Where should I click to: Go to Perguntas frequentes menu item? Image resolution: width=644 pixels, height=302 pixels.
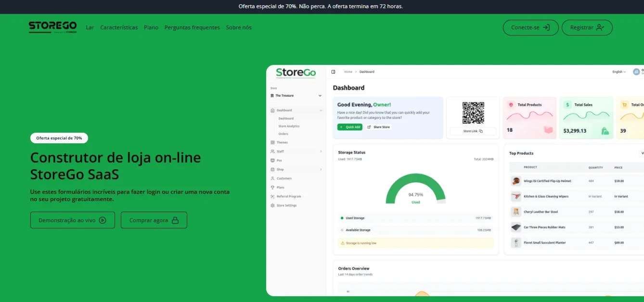point(192,27)
